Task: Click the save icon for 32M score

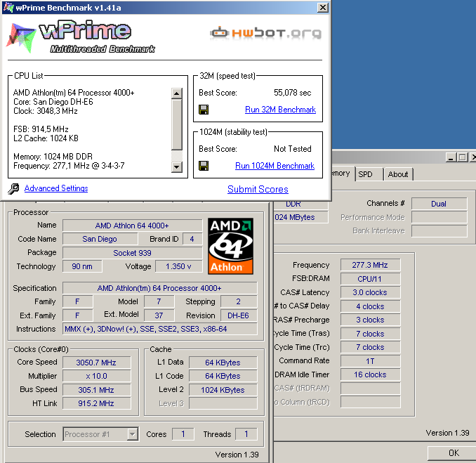Action: 204,110
